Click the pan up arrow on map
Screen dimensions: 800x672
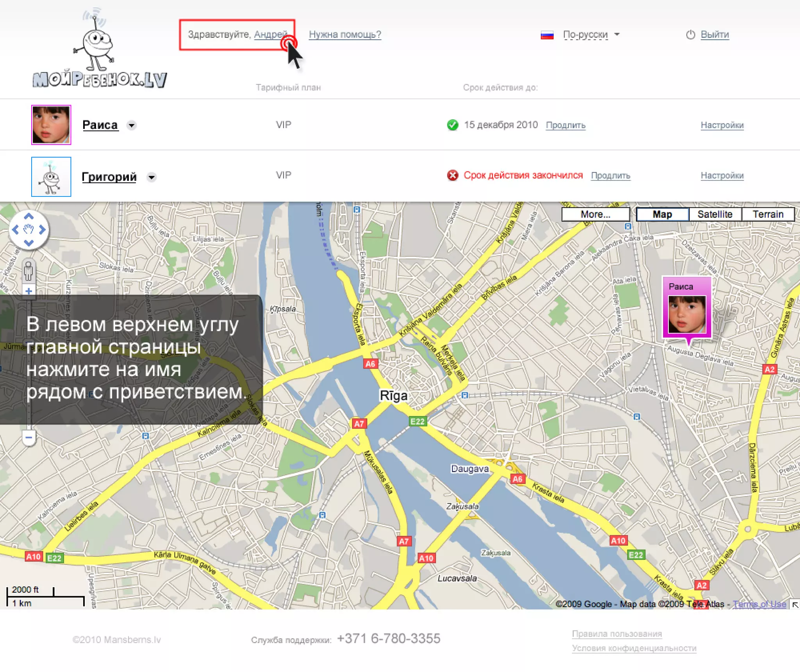coord(29,216)
